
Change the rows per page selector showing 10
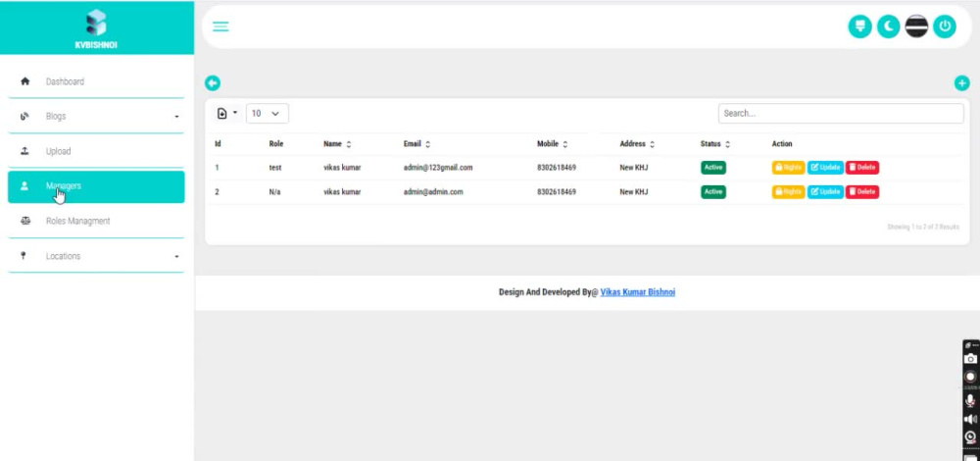tap(268, 113)
